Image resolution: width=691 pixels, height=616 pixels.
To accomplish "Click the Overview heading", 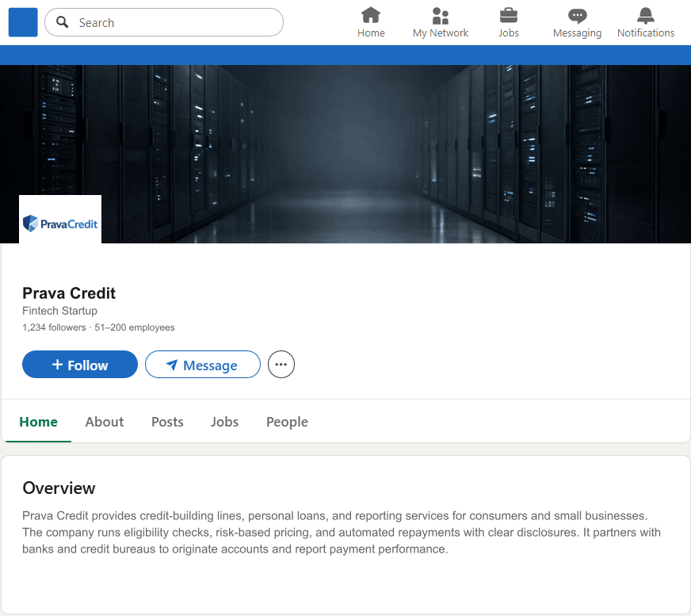I will (x=59, y=488).
